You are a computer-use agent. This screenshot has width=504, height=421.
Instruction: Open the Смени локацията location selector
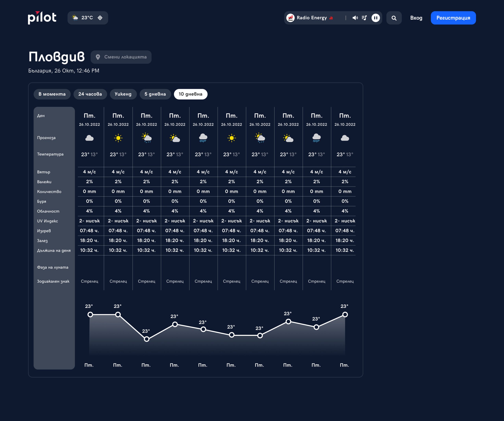(121, 57)
